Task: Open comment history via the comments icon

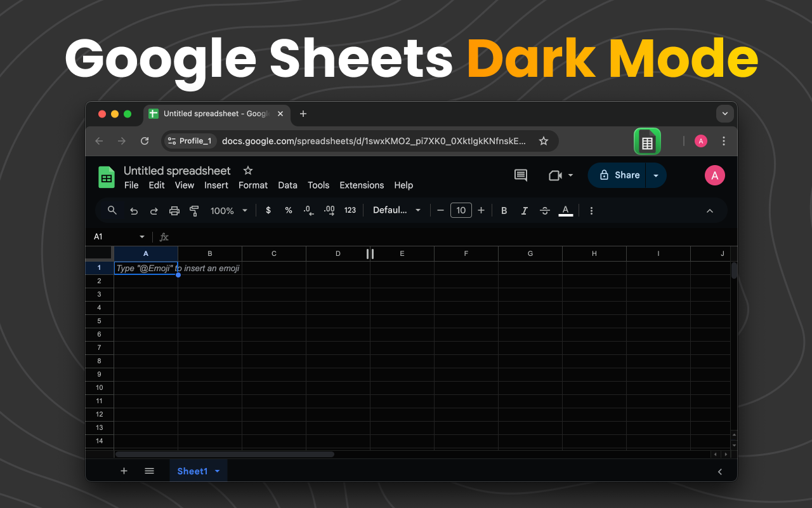Action: coord(520,175)
